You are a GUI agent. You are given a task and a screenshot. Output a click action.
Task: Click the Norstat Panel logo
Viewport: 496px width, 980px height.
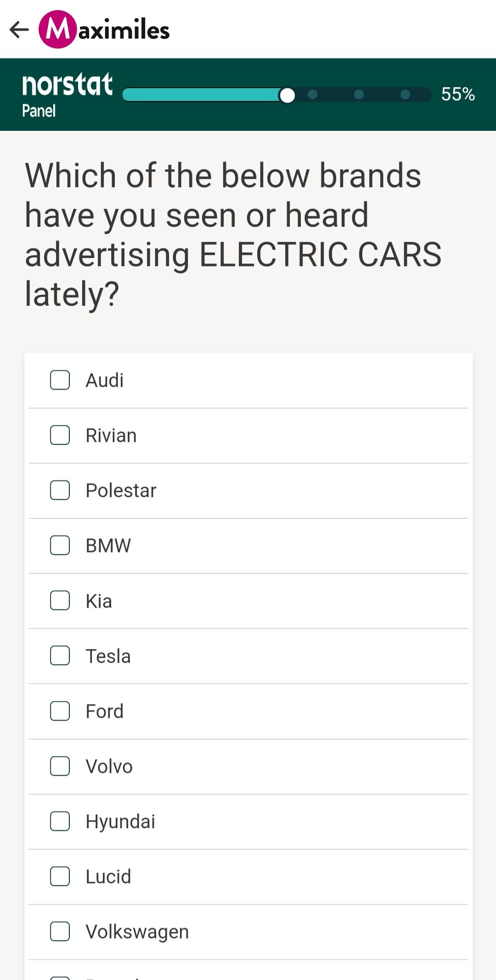coord(67,95)
